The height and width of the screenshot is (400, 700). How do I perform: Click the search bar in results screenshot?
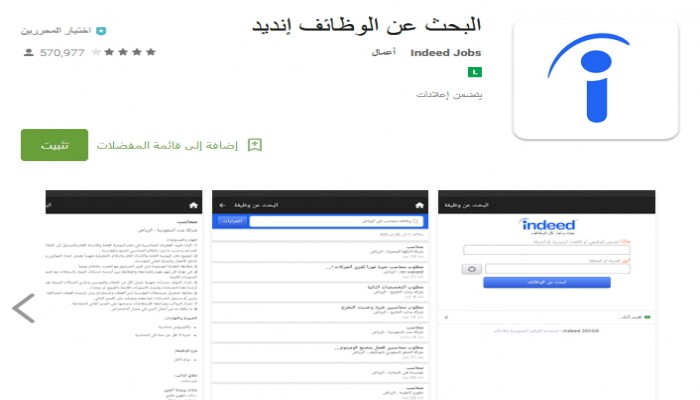[336, 221]
